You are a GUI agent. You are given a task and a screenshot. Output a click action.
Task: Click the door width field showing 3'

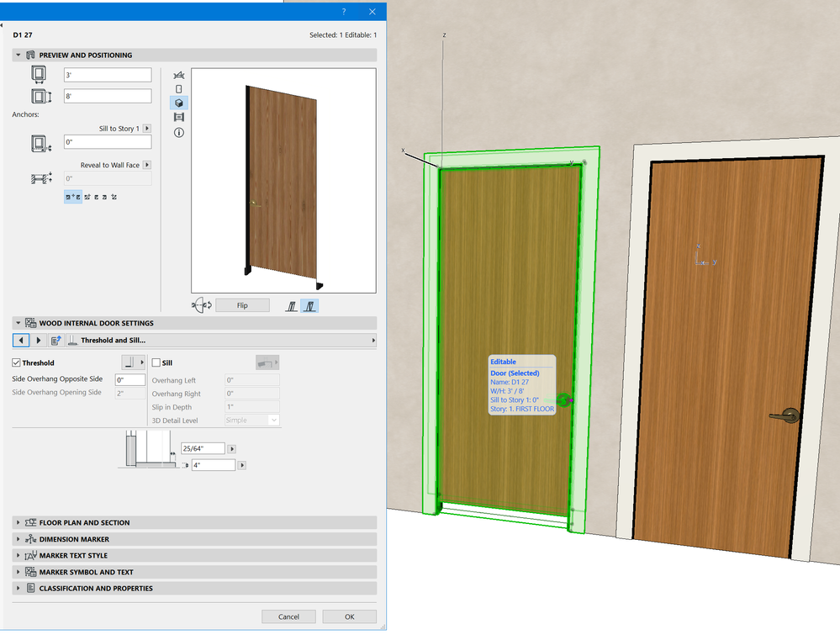(x=108, y=75)
